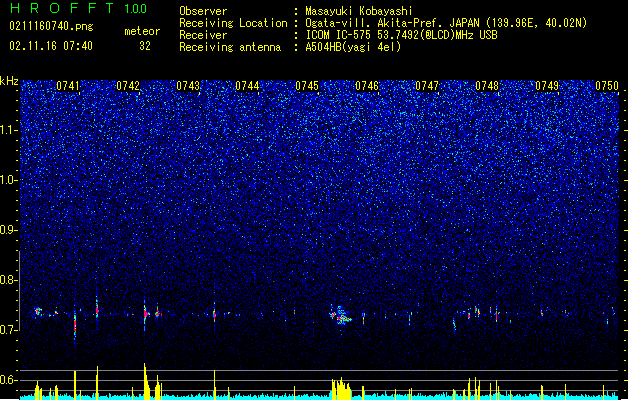Click the tallest yellow intensity peak near 0742
Viewport: 629px width, 400px height.
click(145, 381)
